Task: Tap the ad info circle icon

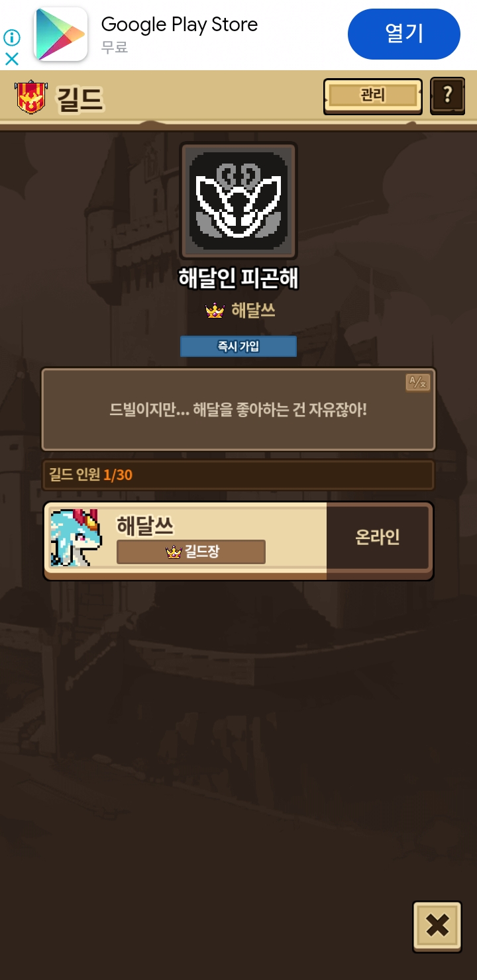Action: click(12, 38)
